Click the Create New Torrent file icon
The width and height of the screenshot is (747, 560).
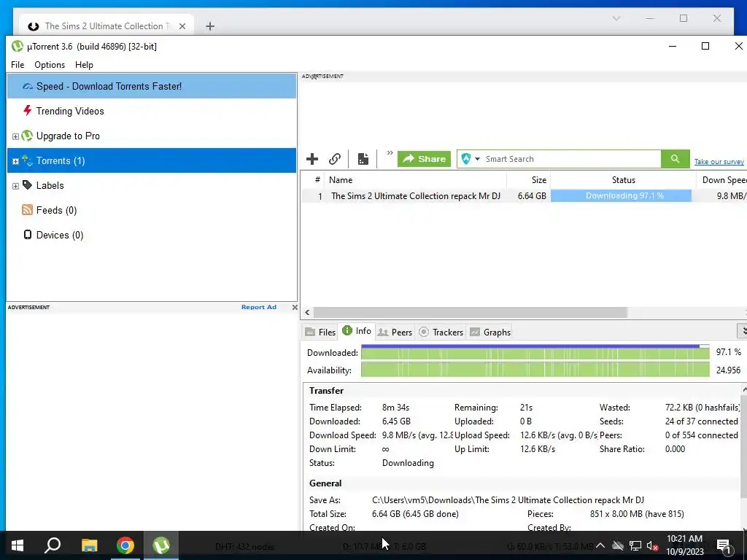[x=363, y=159]
